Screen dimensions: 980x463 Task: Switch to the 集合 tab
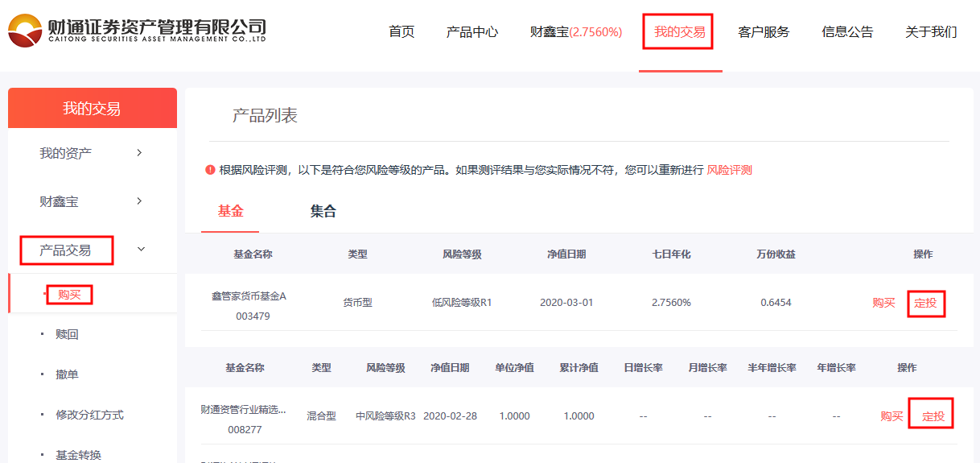pos(323,212)
